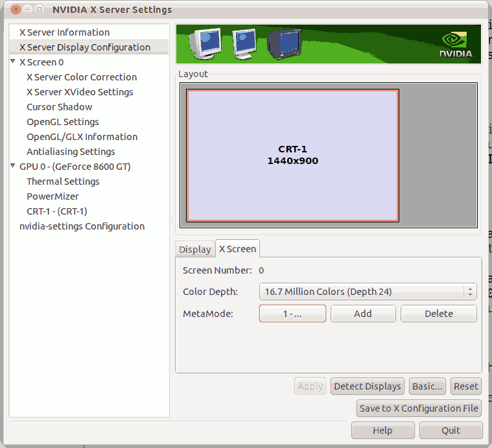
Task: Click the pane divider handle beside the sidebar
Action: [172, 220]
